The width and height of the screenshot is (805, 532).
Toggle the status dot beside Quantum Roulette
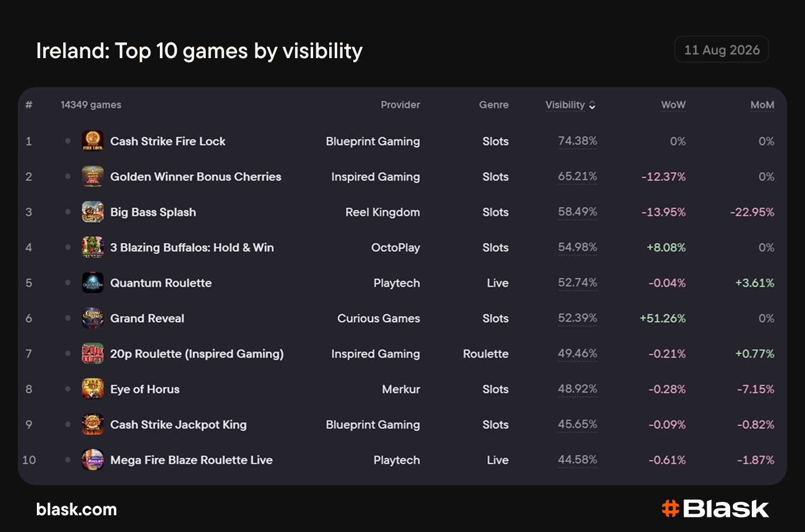tap(68, 283)
